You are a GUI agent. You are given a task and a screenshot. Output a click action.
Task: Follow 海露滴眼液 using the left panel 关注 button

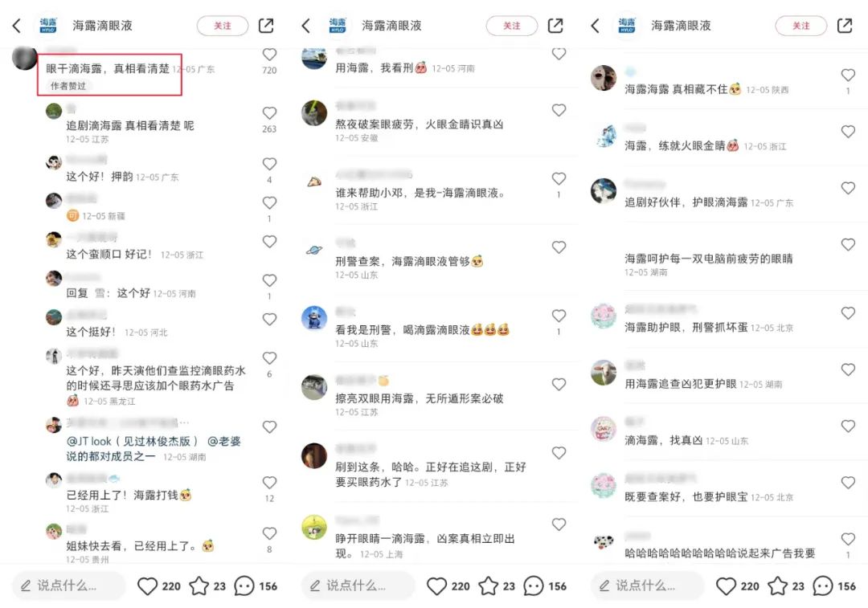click(x=223, y=26)
